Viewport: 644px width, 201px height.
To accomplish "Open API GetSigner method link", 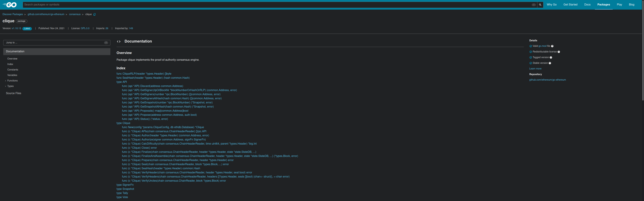I will point(180,90).
